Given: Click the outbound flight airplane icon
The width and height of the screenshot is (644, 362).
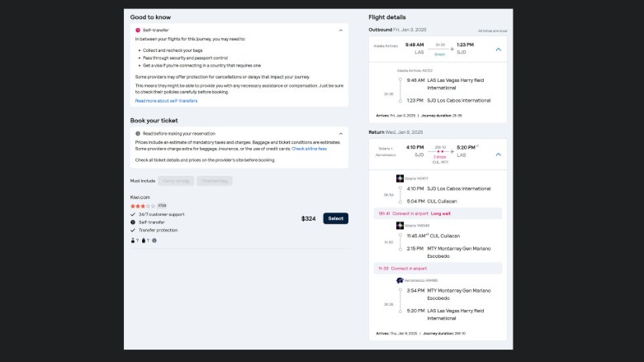Looking at the screenshot, I should [452, 50].
